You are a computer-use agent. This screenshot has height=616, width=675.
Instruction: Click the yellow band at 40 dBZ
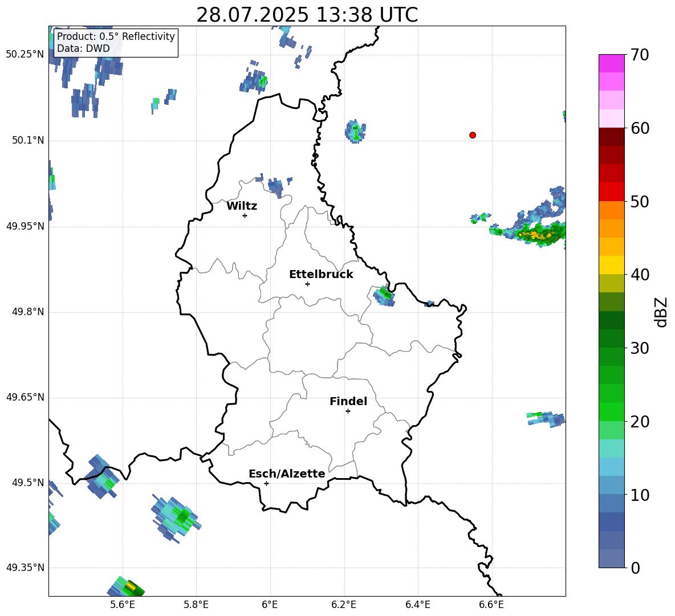pyautogui.click(x=611, y=265)
